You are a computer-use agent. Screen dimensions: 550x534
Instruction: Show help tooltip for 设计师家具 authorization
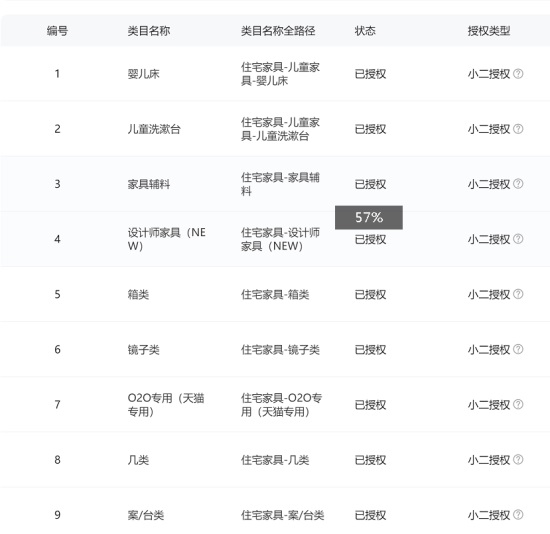coord(518,239)
